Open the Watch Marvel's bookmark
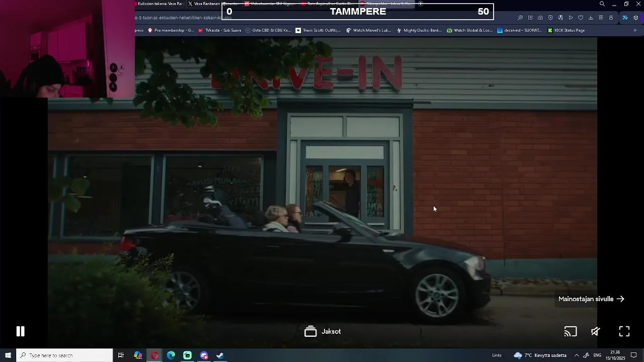Image resolution: width=644 pixels, height=362 pixels. tap(368, 30)
